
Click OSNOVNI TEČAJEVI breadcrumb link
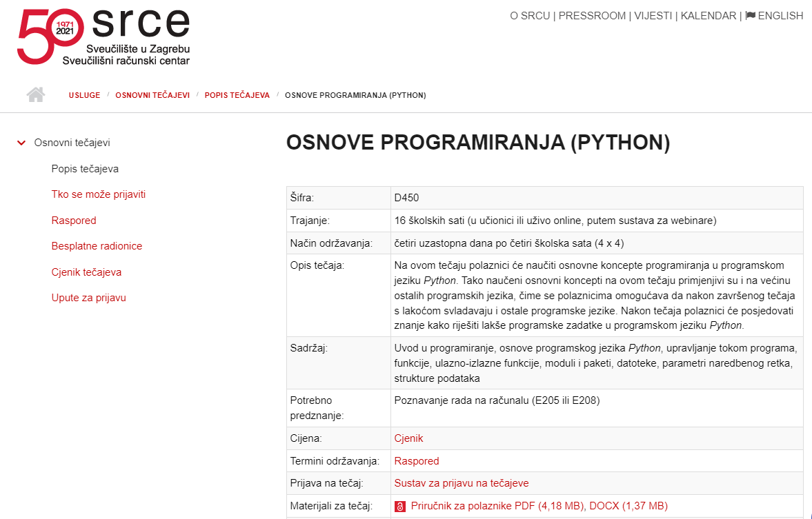(x=152, y=95)
